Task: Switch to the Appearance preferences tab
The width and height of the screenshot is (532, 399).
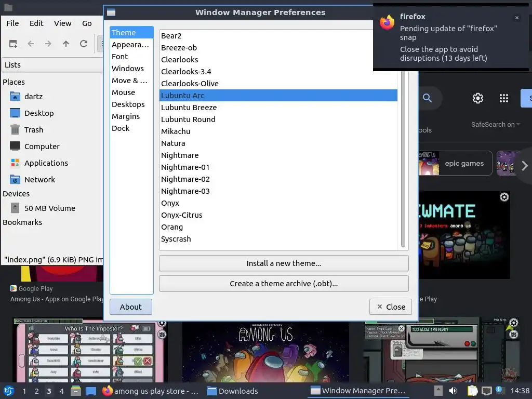Action: (x=131, y=45)
